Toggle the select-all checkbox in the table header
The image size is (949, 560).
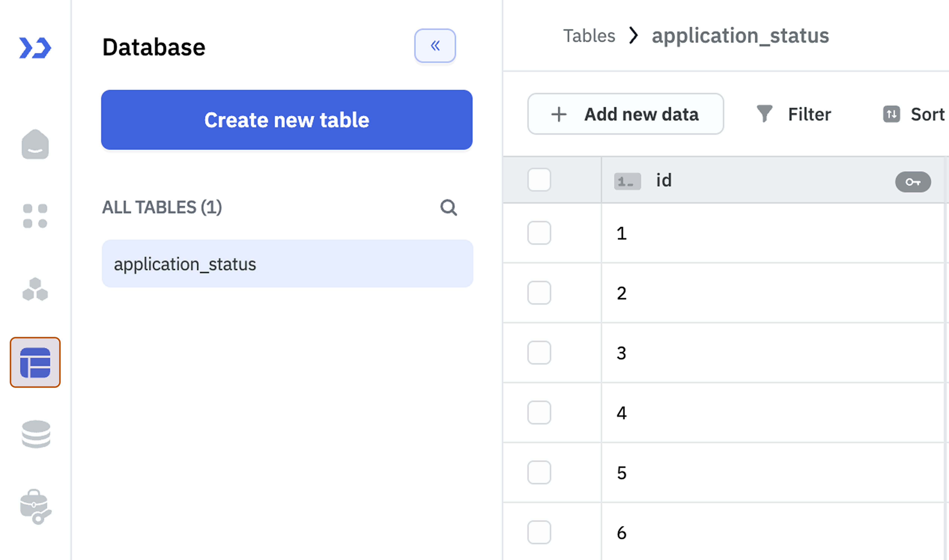click(539, 180)
